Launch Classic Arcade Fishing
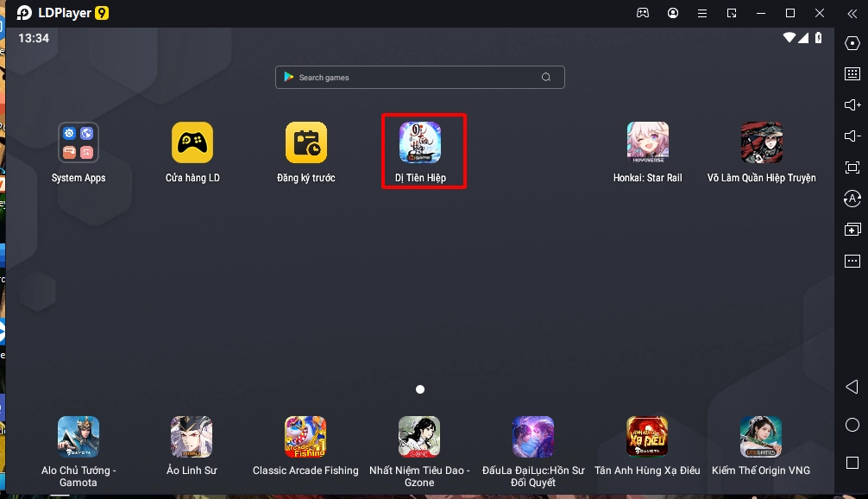The width and height of the screenshot is (868, 499). [305, 437]
